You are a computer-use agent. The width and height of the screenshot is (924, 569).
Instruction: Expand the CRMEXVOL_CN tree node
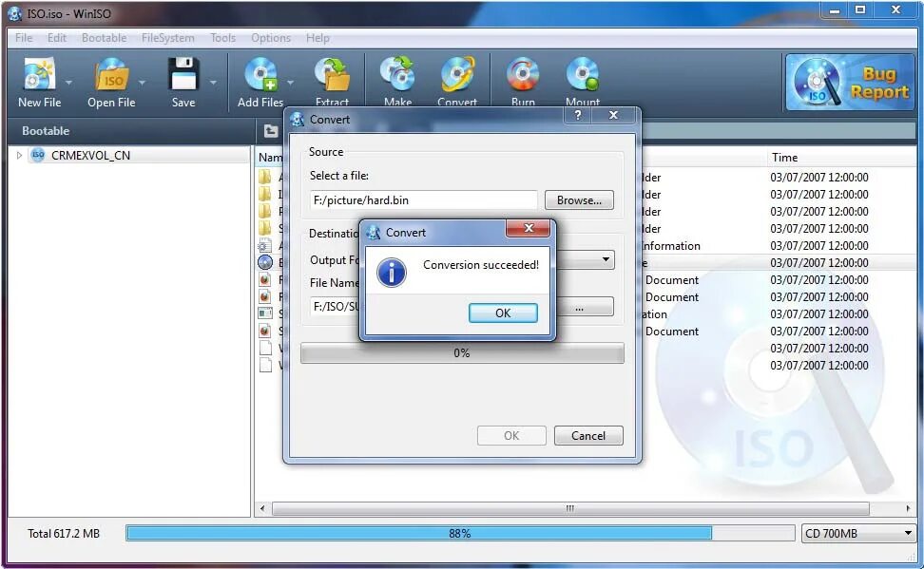[19, 156]
